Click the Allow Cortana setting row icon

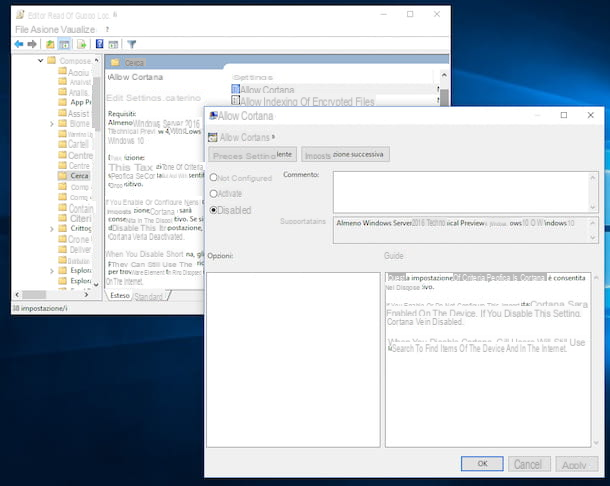tap(235, 89)
